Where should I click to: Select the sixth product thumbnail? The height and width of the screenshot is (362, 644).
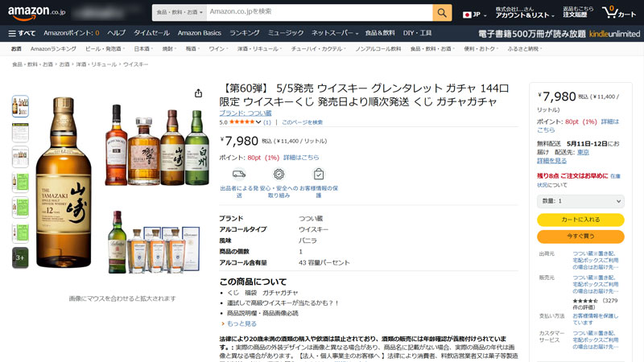pyautogui.click(x=20, y=232)
